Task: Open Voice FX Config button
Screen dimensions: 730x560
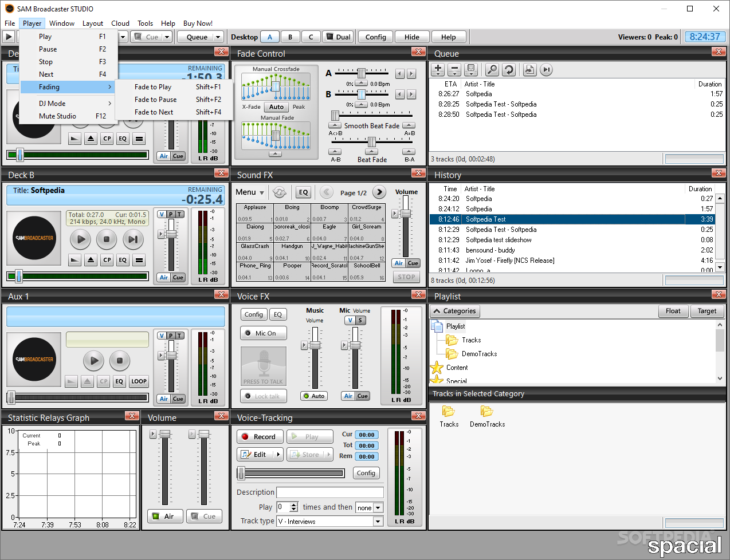Action: [x=253, y=314]
